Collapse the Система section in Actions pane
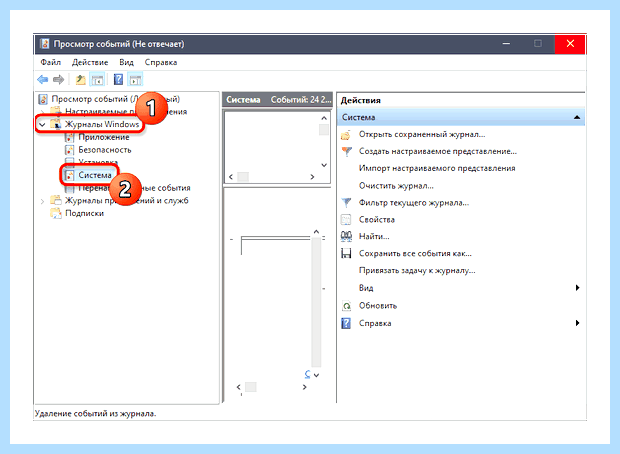The image size is (620, 454). [x=577, y=117]
